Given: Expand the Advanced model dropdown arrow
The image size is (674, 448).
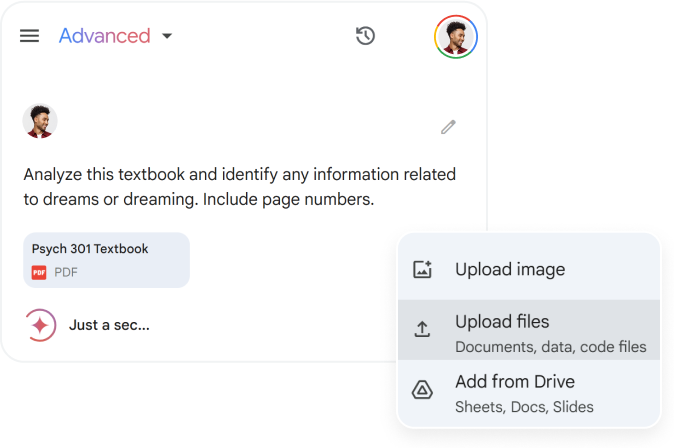Looking at the screenshot, I should [x=167, y=36].
